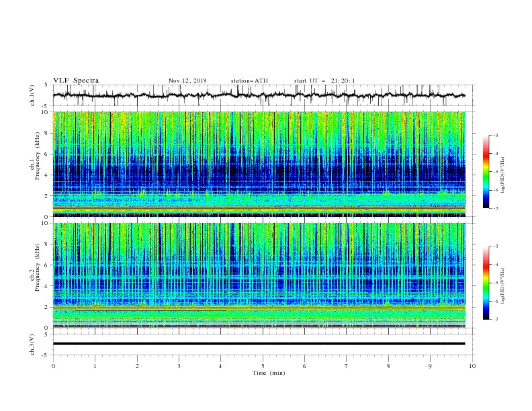Click the "Time (min)" axis label
Screen dimensions: 532x411
coord(269,373)
